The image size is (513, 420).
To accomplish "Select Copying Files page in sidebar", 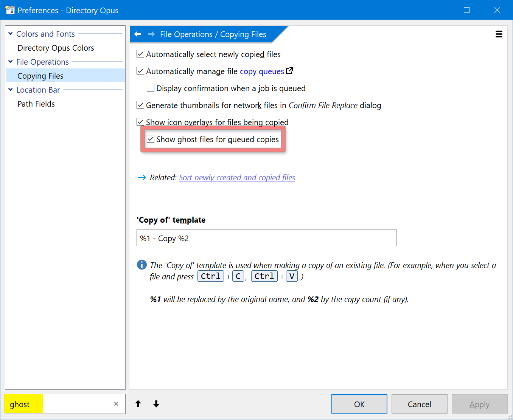I will tap(65, 76).
